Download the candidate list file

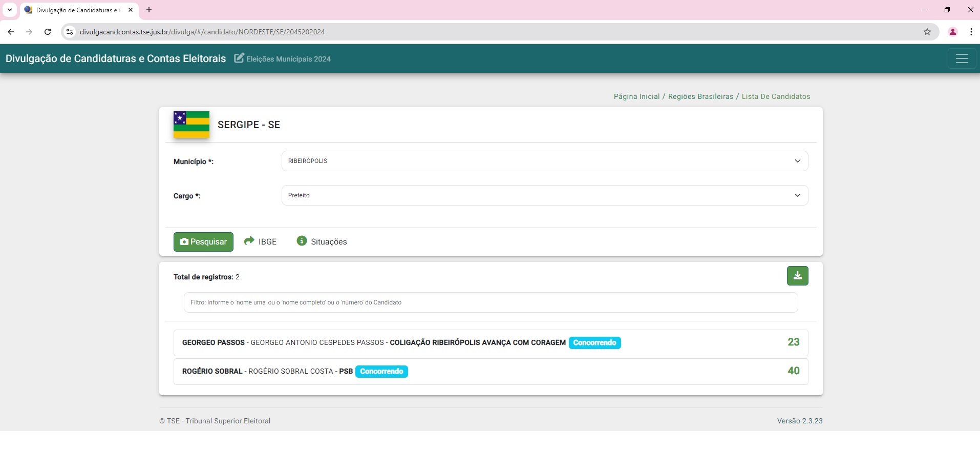pyautogui.click(x=797, y=276)
